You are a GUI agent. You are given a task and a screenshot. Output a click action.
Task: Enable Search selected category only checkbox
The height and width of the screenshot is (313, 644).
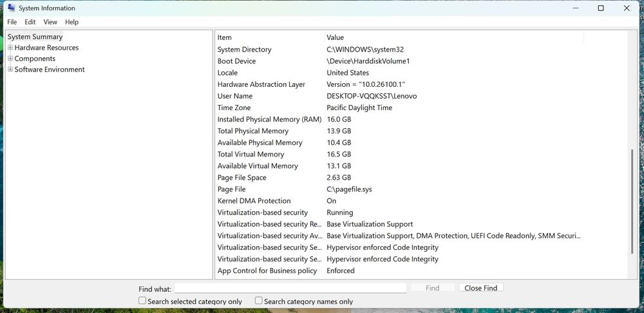click(x=142, y=301)
